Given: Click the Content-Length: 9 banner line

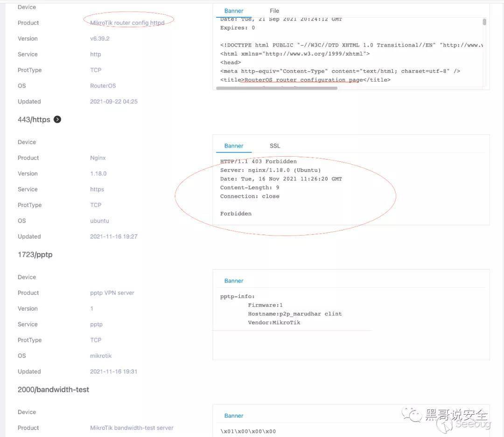Looking at the screenshot, I should 250,187.
